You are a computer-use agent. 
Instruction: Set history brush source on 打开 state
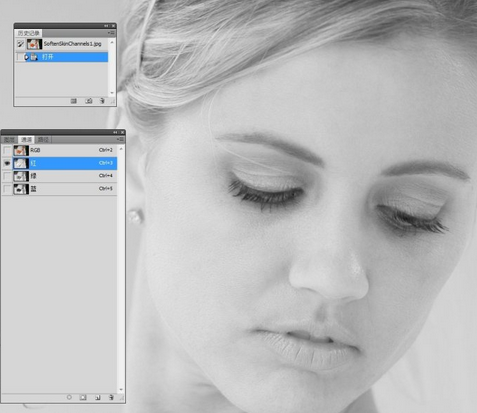[x=20, y=57]
